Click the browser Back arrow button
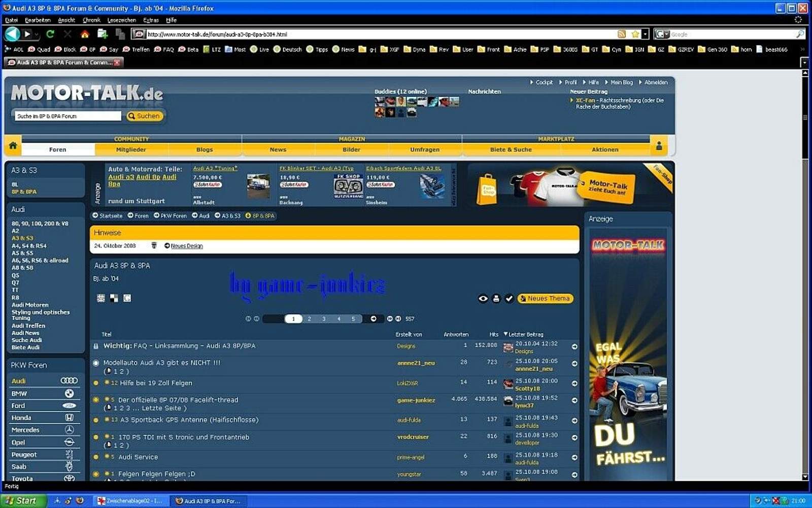Screen dimensions: 812x508 [x=12, y=34]
